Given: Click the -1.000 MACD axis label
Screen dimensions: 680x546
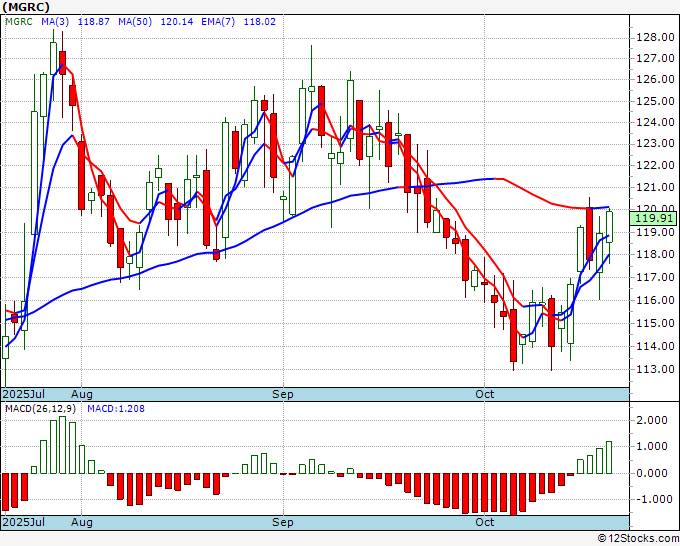Looking at the screenshot, I should 654,499.
